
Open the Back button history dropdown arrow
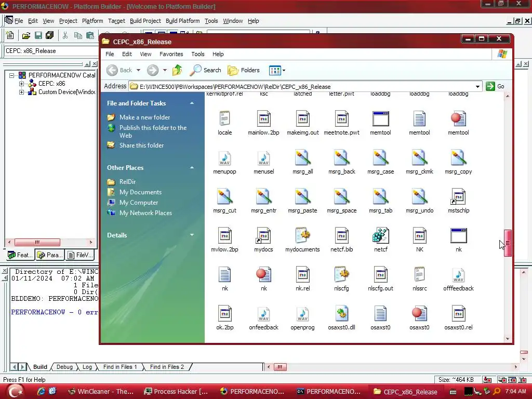click(x=138, y=70)
